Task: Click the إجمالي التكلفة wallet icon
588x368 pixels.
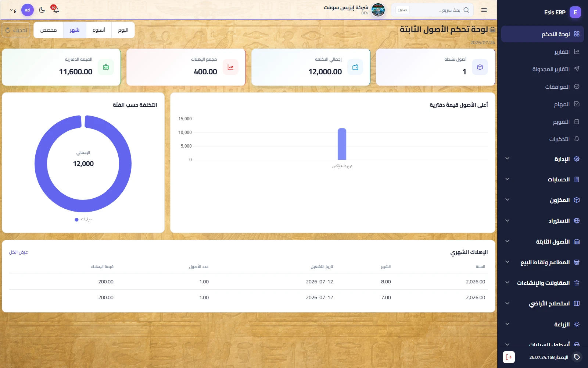Action: click(355, 67)
